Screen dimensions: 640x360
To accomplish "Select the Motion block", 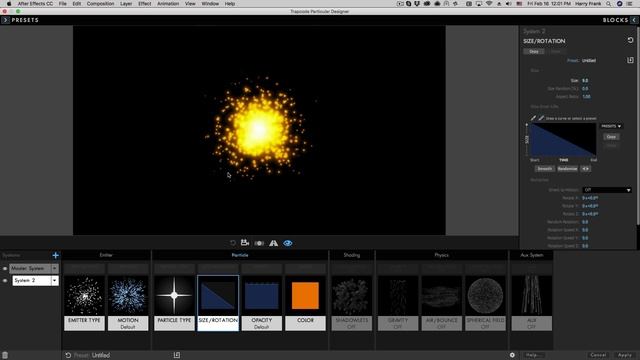I will tap(128, 303).
